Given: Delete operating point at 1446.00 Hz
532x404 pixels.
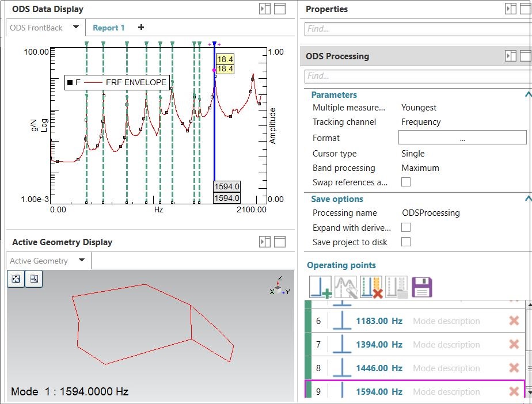Looking at the screenshot, I should click(513, 368).
